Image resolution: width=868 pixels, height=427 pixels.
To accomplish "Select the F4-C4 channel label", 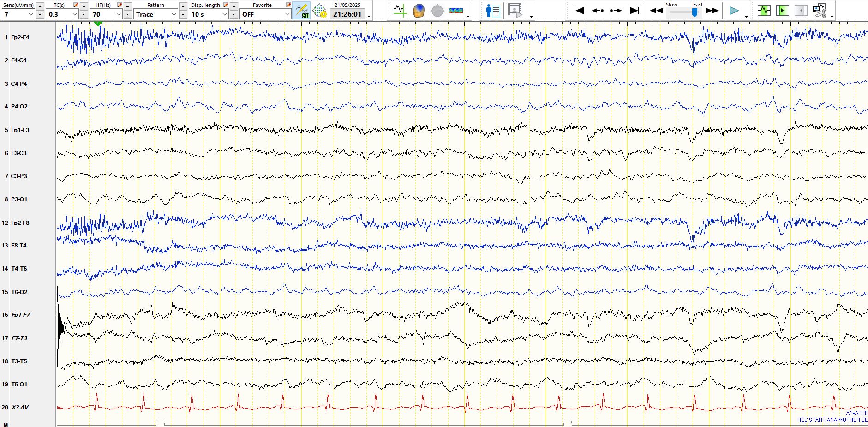I will [x=18, y=60].
